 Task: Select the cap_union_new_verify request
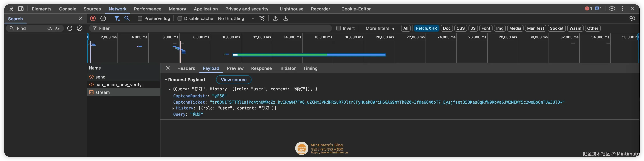click(124, 85)
